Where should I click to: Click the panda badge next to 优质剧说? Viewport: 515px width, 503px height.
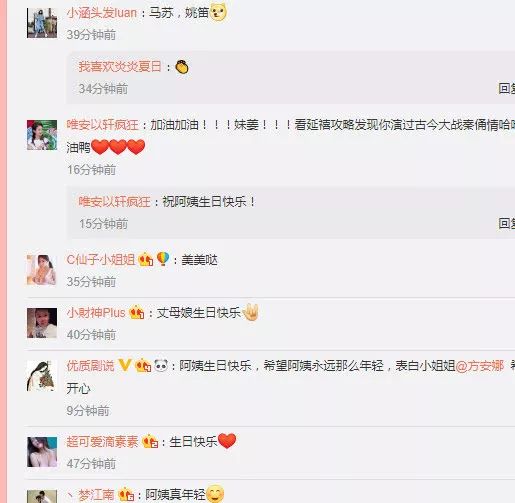161,365
